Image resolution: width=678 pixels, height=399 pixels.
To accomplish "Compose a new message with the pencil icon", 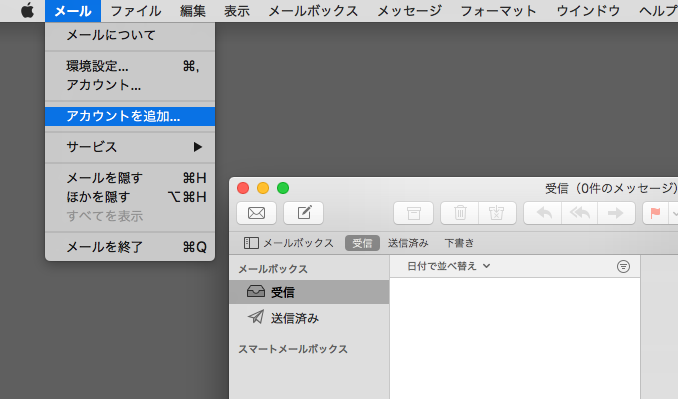I will tap(304, 213).
